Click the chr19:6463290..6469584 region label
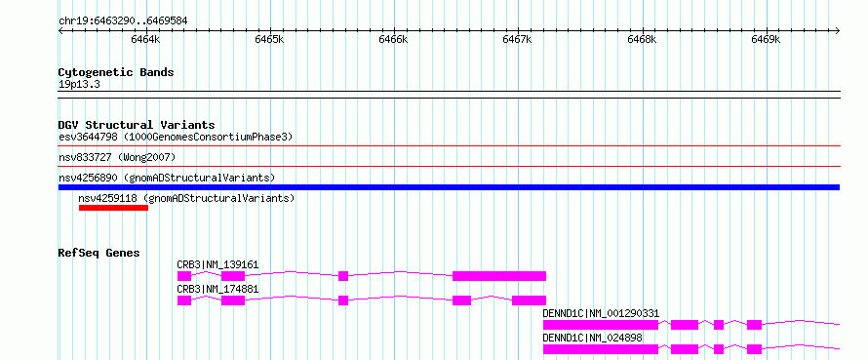This screenshot has height=360, width=868. coord(123,21)
